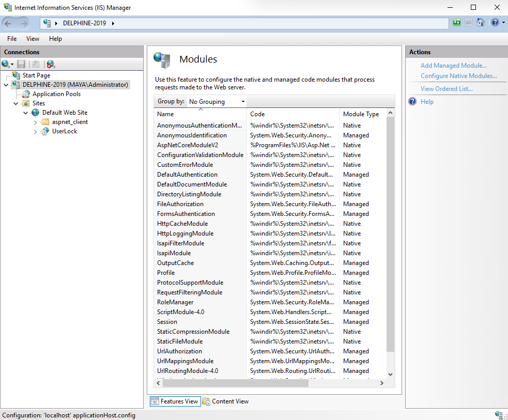Click the aspnet_client folder icon
Screen dimensions: 508x420
(45, 122)
